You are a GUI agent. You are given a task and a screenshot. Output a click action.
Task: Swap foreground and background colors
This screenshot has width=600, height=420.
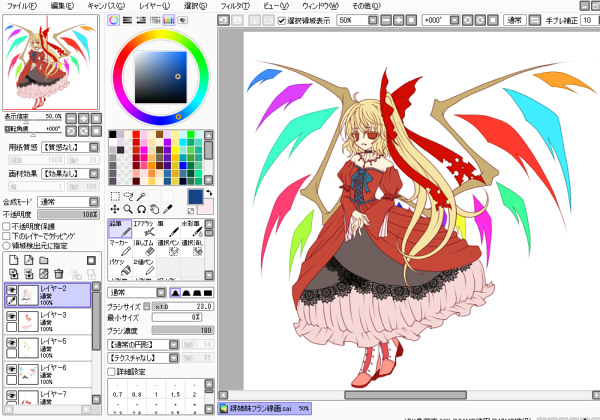[x=209, y=192]
